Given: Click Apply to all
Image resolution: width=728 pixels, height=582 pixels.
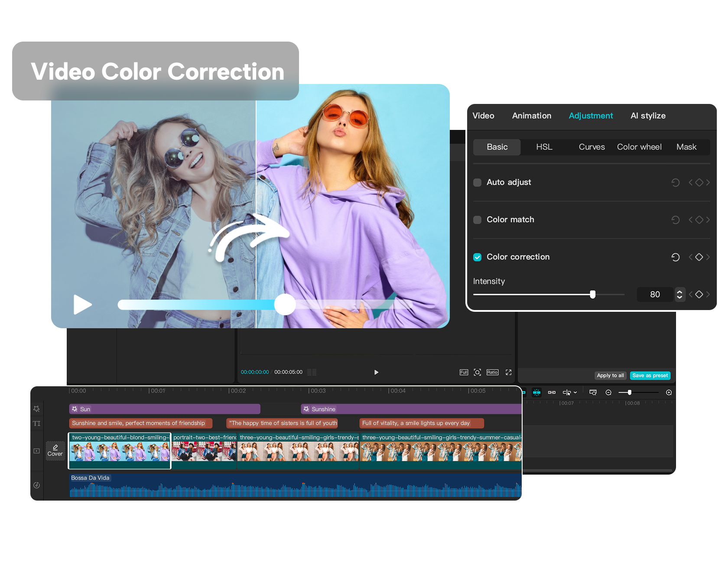Looking at the screenshot, I should [610, 375].
